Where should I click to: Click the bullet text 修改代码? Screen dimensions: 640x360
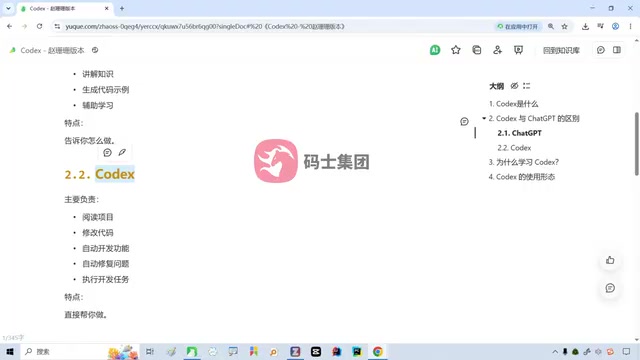pyautogui.click(x=98, y=233)
